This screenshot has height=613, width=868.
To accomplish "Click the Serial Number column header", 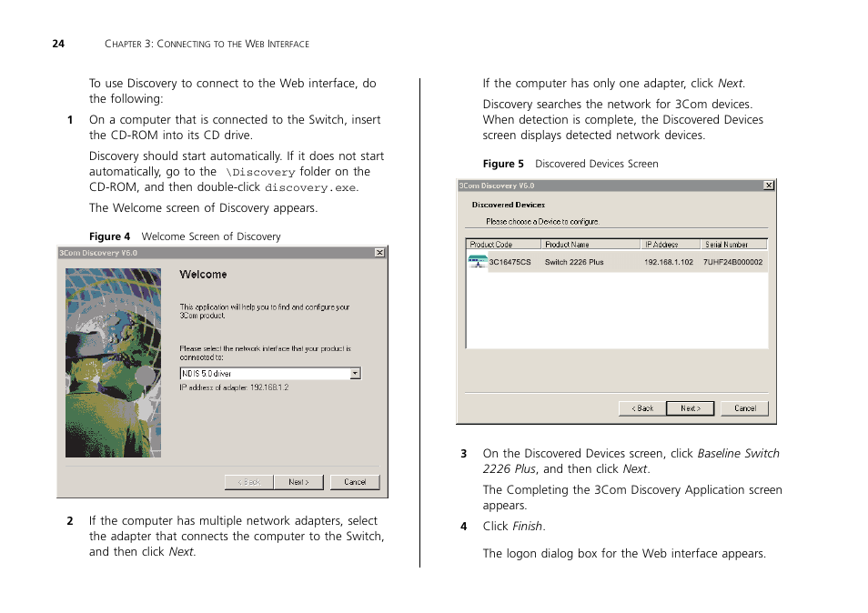I will [x=734, y=244].
